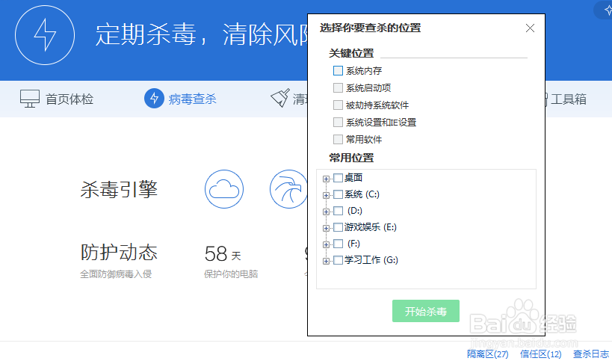This screenshot has width=612, height=364.
Task: Expand the 学习工作 (G:) tree node
Action: pyautogui.click(x=326, y=261)
